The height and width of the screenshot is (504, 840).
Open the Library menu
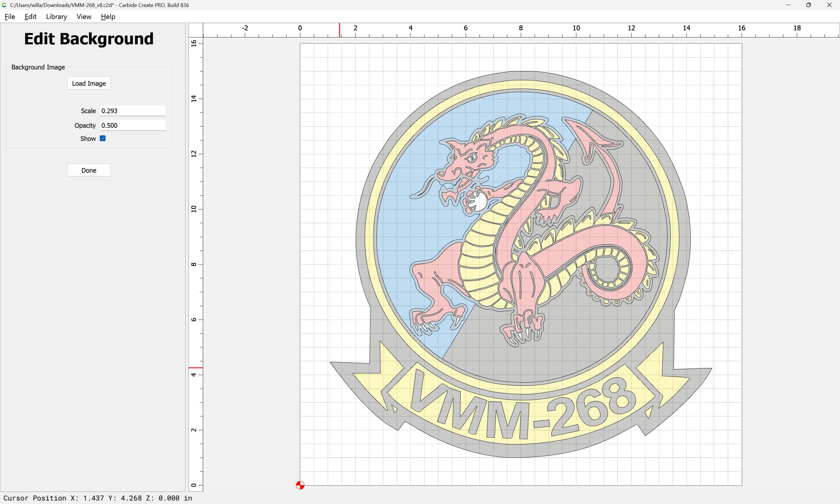click(56, 17)
